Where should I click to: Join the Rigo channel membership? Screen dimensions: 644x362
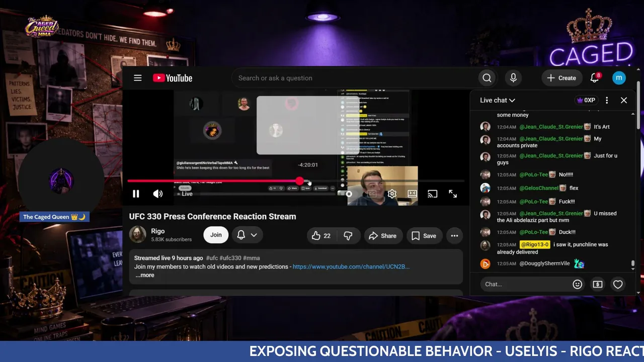point(216,235)
